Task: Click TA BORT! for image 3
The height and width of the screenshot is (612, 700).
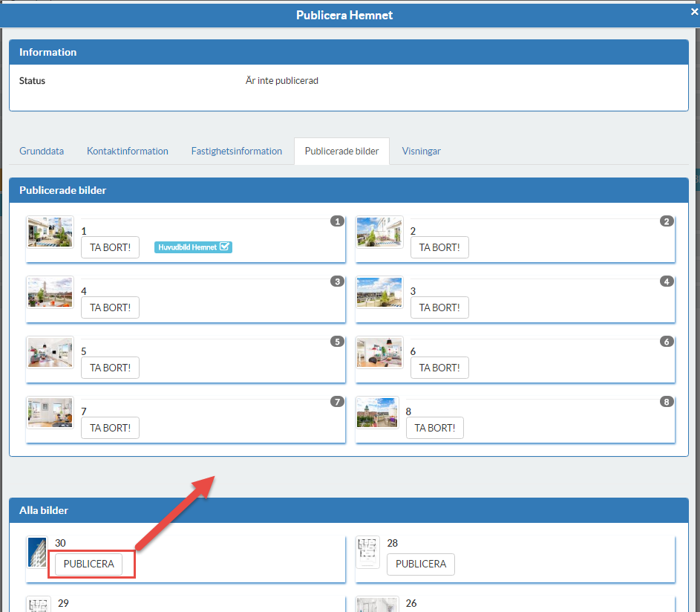Action: [x=439, y=307]
